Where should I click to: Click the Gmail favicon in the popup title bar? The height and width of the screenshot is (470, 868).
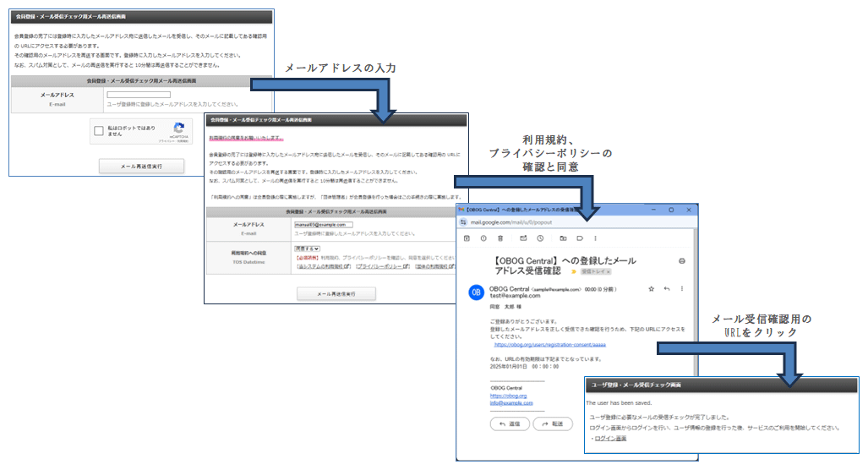point(461,210)
